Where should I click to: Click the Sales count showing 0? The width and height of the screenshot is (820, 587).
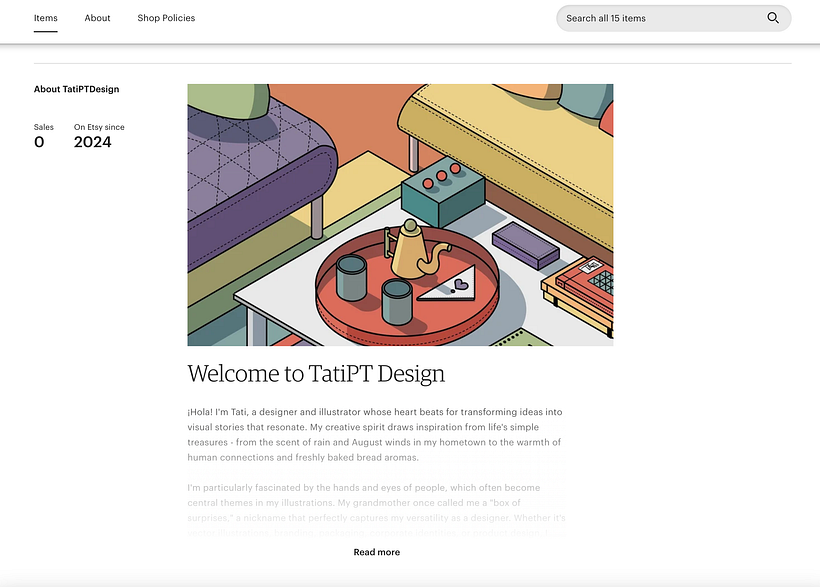pos(40,142)
